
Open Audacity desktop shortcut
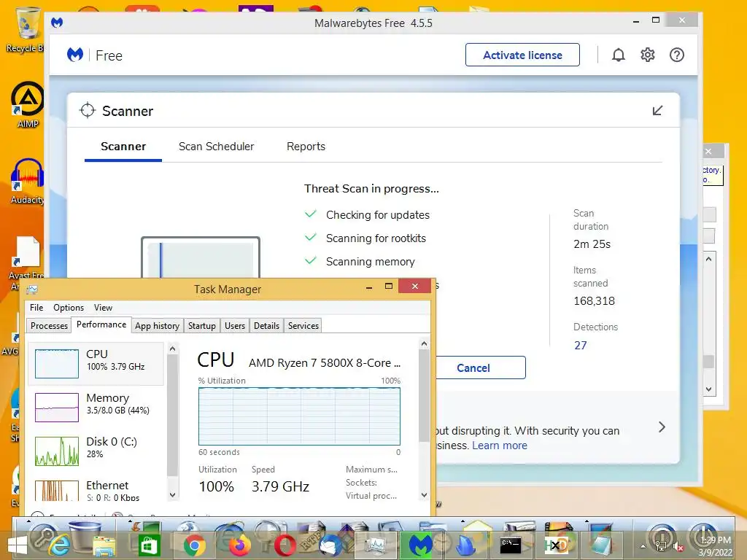[x=27, y=182]
